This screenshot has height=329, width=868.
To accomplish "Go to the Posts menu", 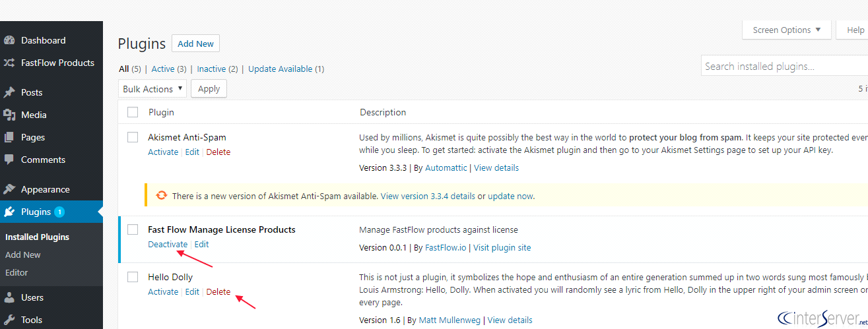I will coord(32,92).
